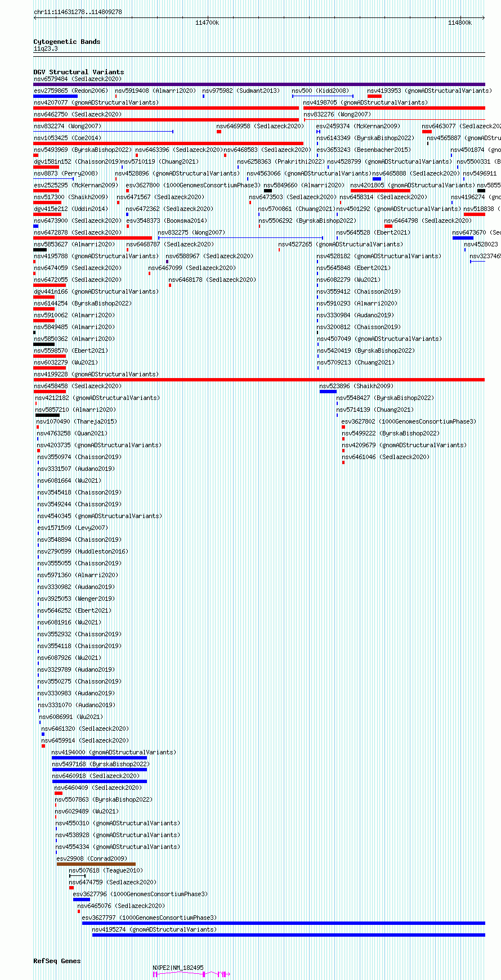Open nsv4193953 (gnomADStructuralVariants) variant

(429, 91)
